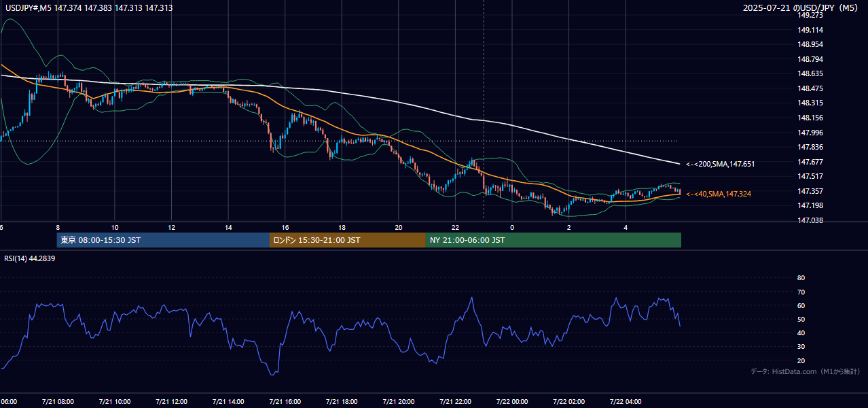
Task: Select the 東京 08:00-15:30 JST session bar
Action: [163, 240]
